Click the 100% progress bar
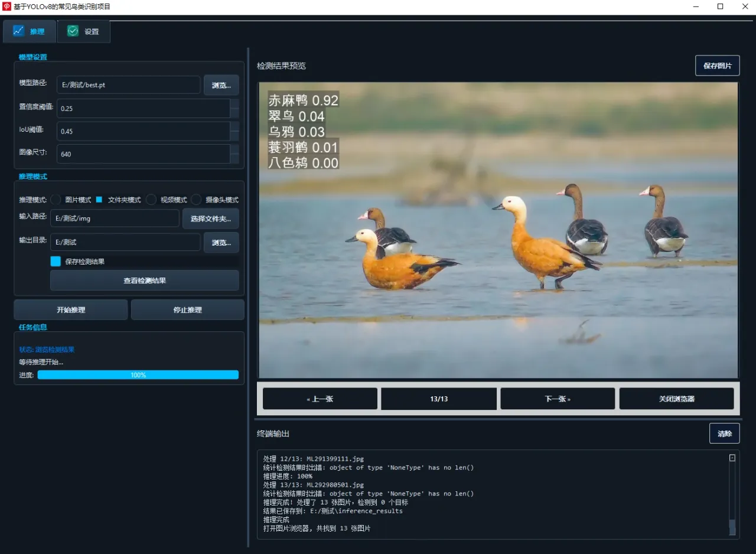Screen dimensions: 756x554 click(x=138, y=375)
